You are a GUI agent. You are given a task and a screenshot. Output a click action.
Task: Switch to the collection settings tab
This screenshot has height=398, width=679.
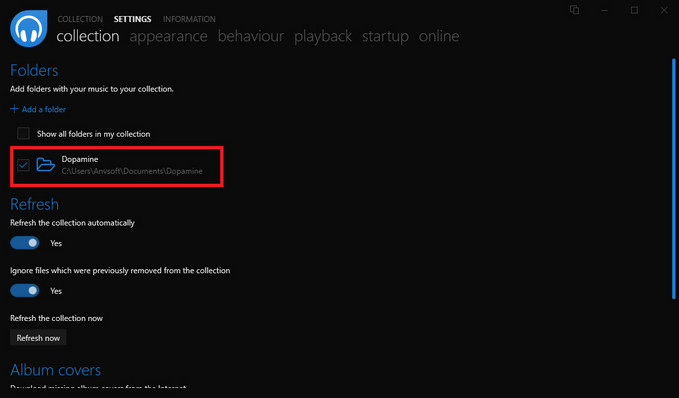point(88,36)
